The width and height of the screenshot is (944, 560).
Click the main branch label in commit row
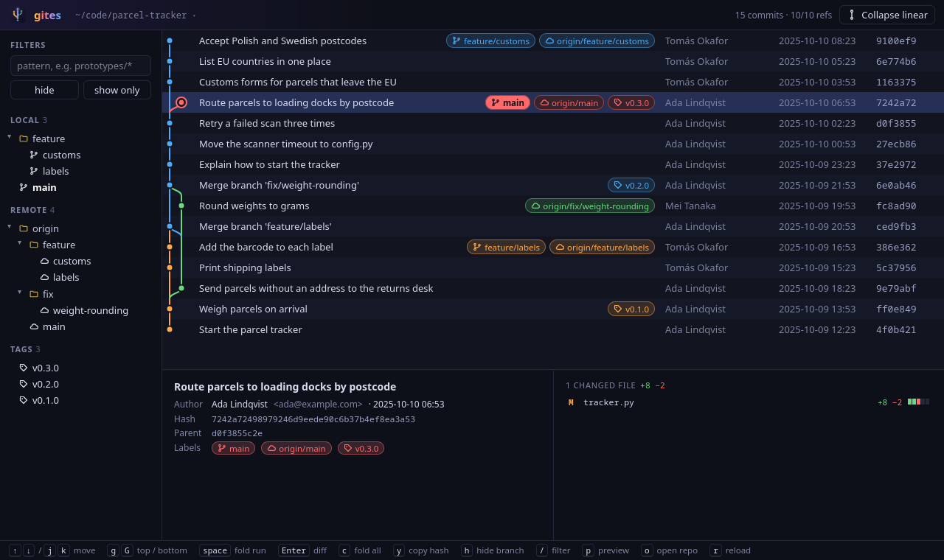tap(507, 102)
